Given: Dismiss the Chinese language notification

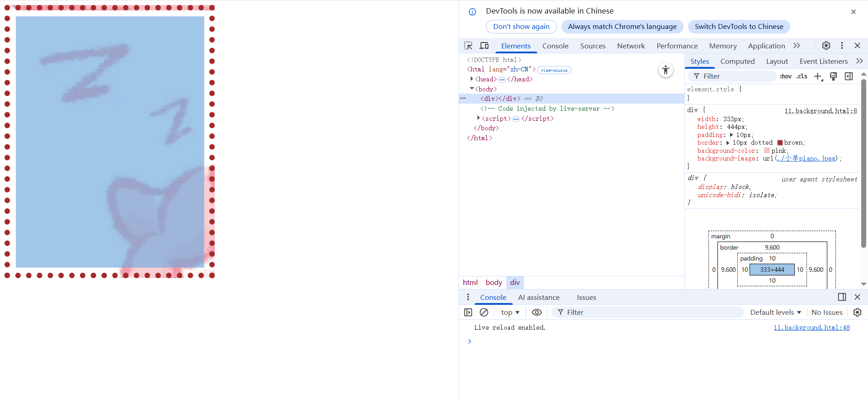Looking at the screenshot, I should [x=854, y=12].
